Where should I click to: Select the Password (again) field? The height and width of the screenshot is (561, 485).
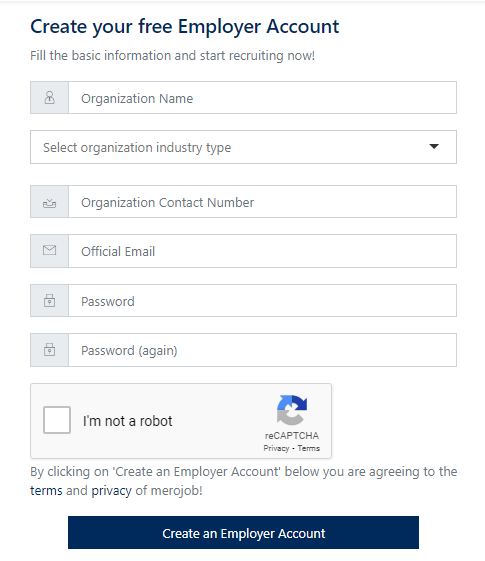tap(262, 350)
